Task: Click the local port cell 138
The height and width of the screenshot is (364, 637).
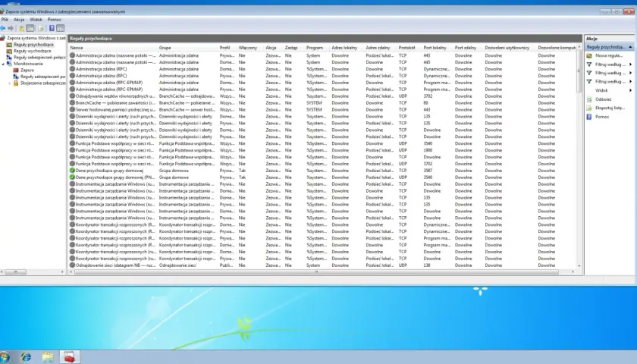Action: (x=426, y=265)
